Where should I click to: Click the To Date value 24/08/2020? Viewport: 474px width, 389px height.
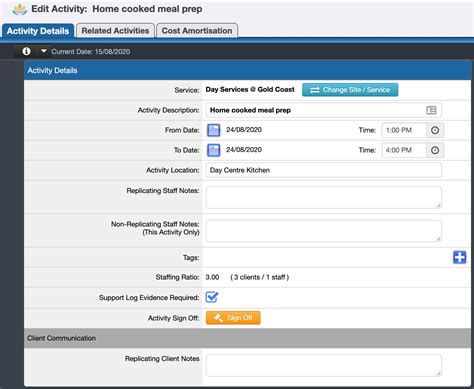pos(244,150)
